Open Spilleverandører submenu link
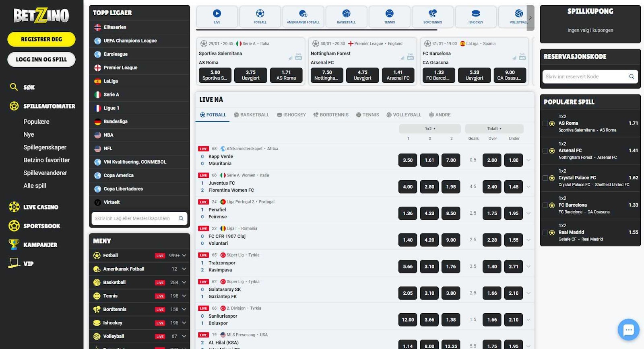Screen dimensions: 644x349 point(45,173)
